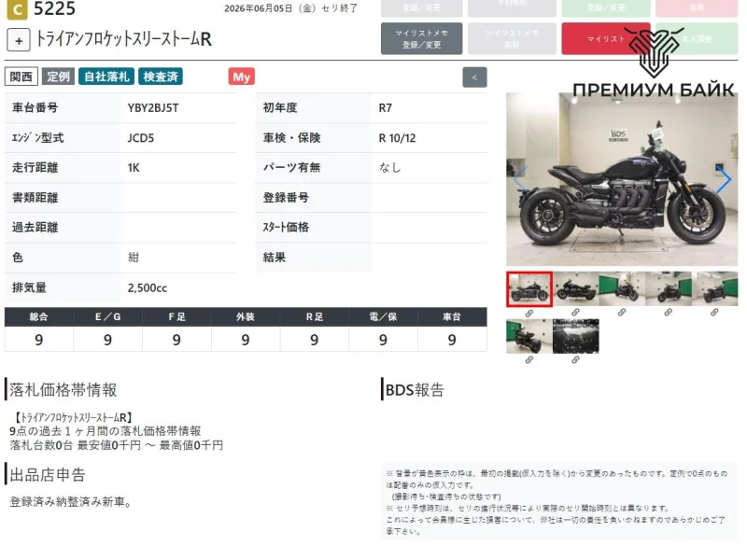This screenshot has width=747, height=560.
Task: Click the red マイリスト button
Action: [605, 38]
